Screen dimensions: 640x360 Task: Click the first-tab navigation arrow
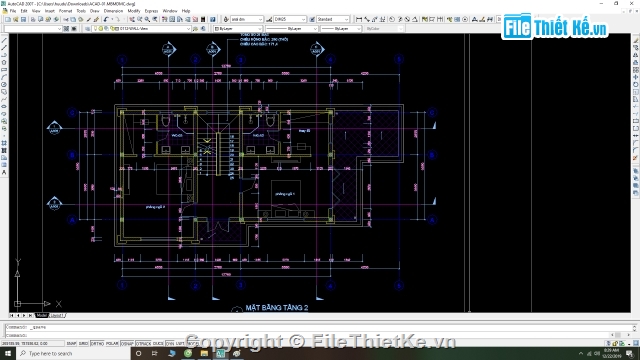tap(12, 316)
